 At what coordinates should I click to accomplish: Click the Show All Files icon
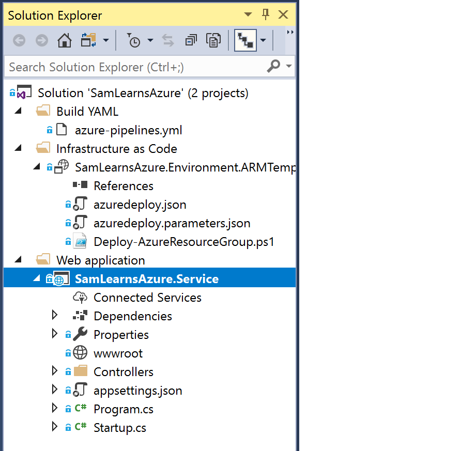pos(213,40)
